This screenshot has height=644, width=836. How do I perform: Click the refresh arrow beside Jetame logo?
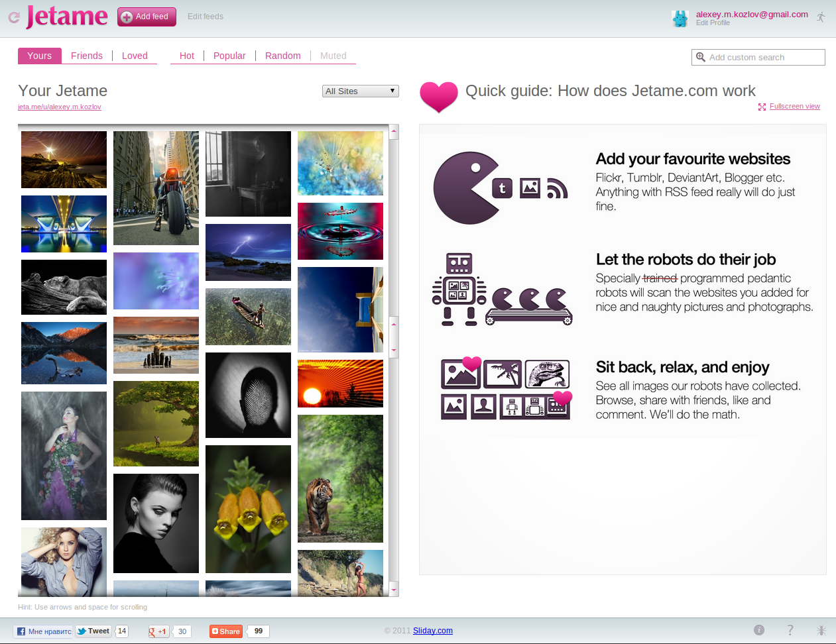pos(13,17)
